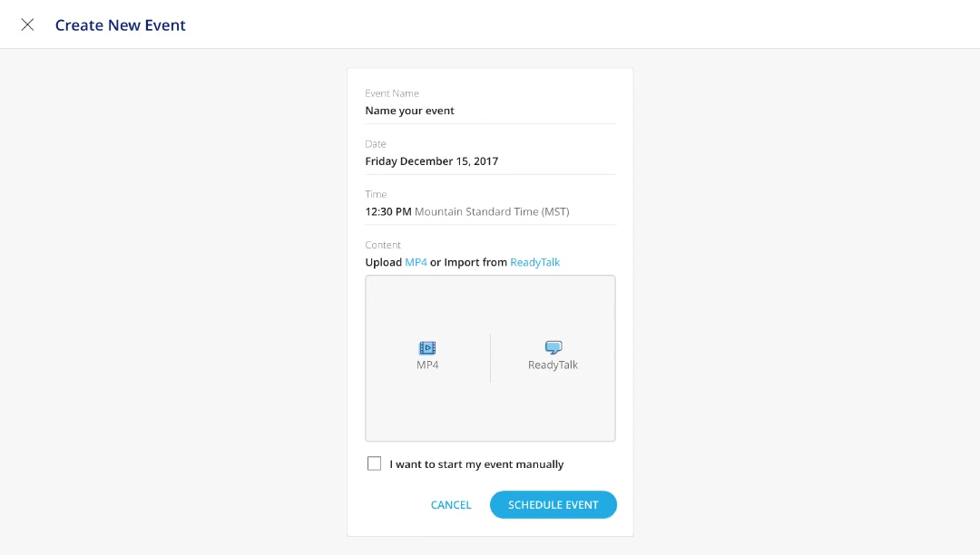Click the start event manually label text
Image resolution: width=980 pixels, height=555 pixels.
(476, 463)
